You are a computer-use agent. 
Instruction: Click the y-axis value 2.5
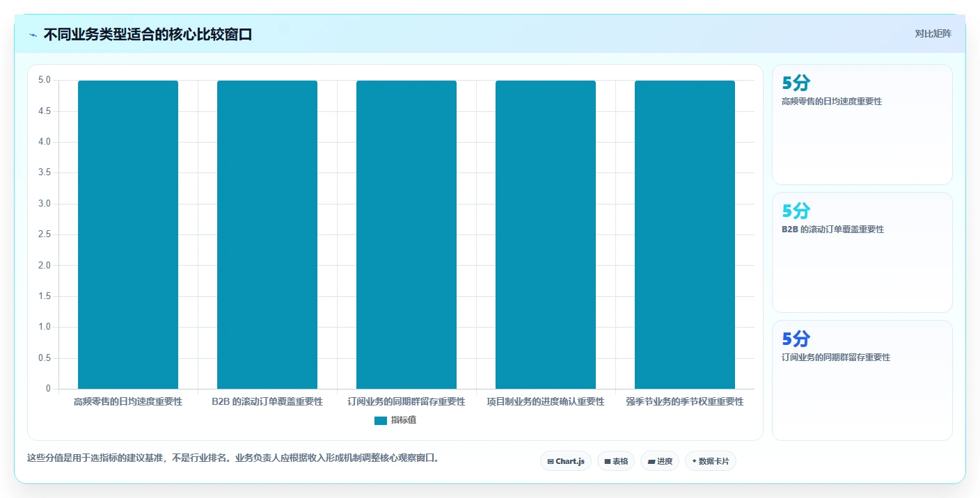[x=45, y=234]
